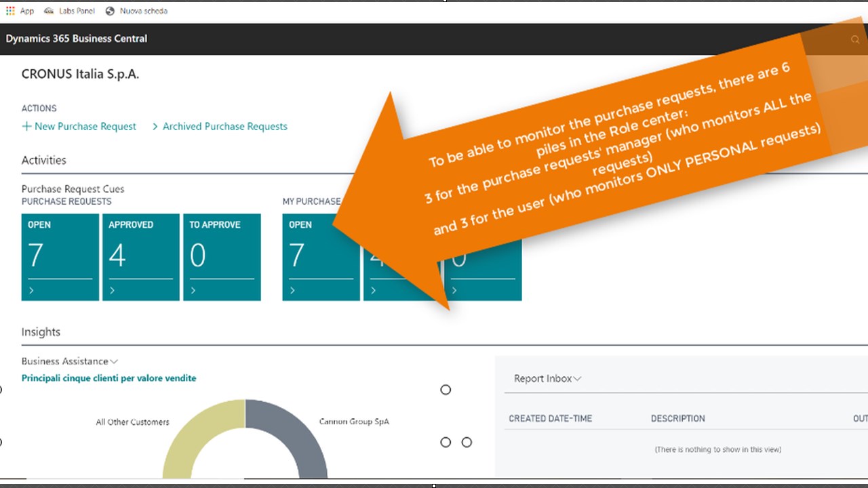Open the Labs Panel bookmark
This screenshot has height=488, width=868.
point(70,11)
